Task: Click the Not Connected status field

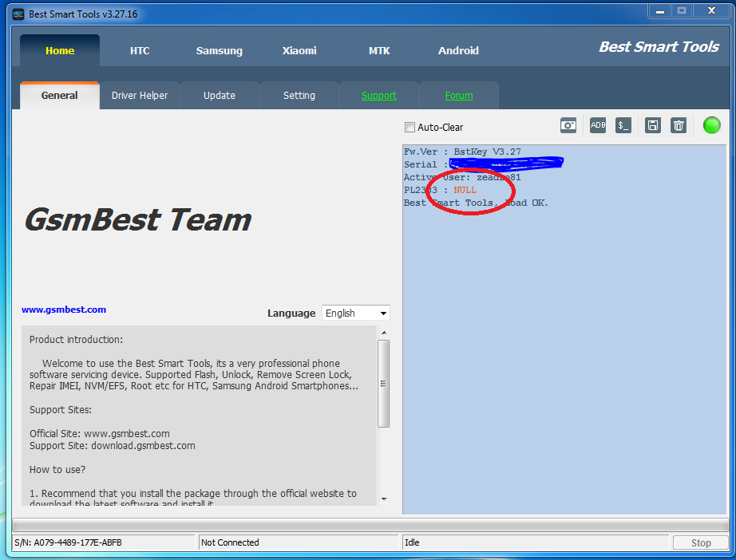Action: point(299,542)
